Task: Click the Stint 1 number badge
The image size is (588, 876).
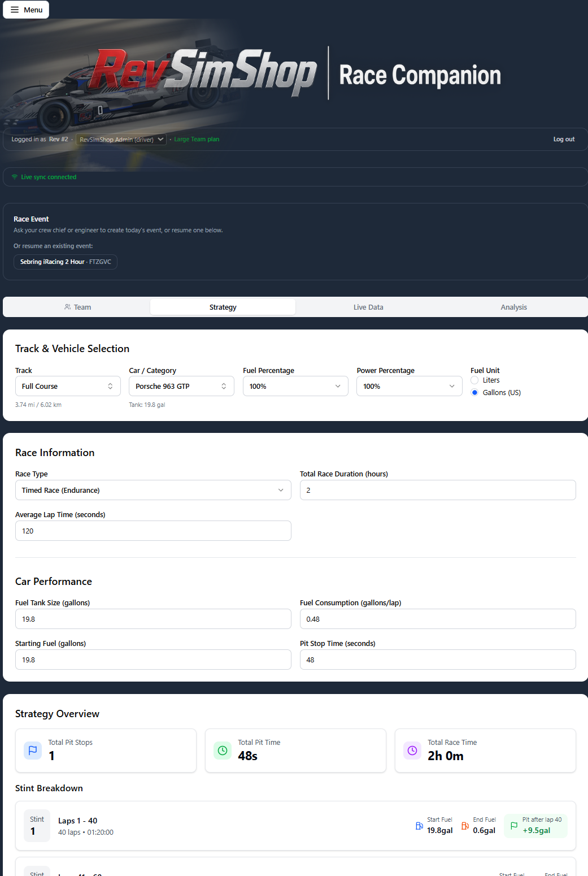Action: pyautogui.click(x=37, y=826)
